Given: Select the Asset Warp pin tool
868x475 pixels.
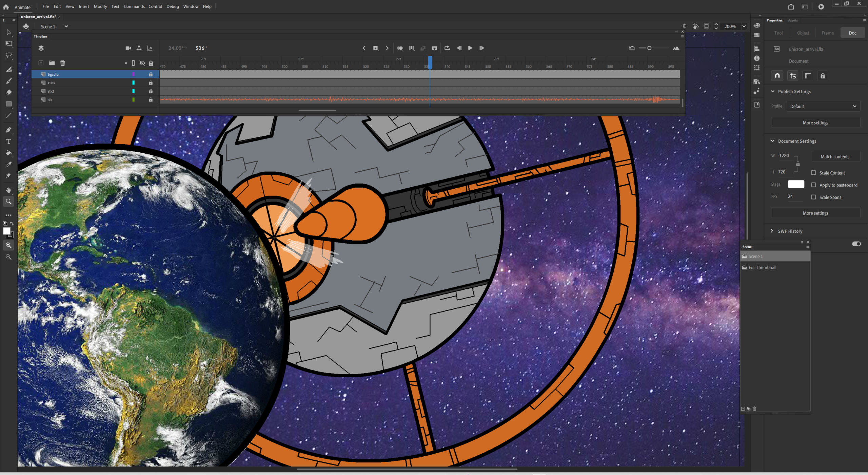Looking at the screenshot, I should click(9, 176).
